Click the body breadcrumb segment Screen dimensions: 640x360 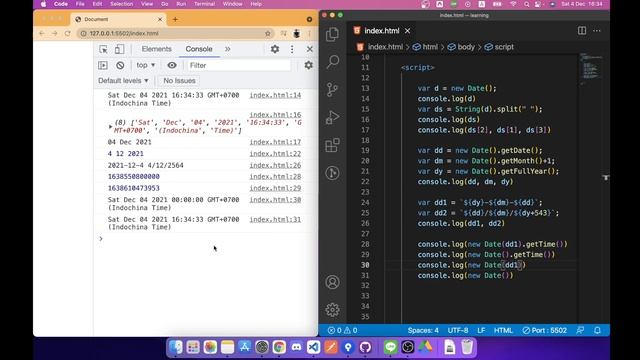[461, 47]
